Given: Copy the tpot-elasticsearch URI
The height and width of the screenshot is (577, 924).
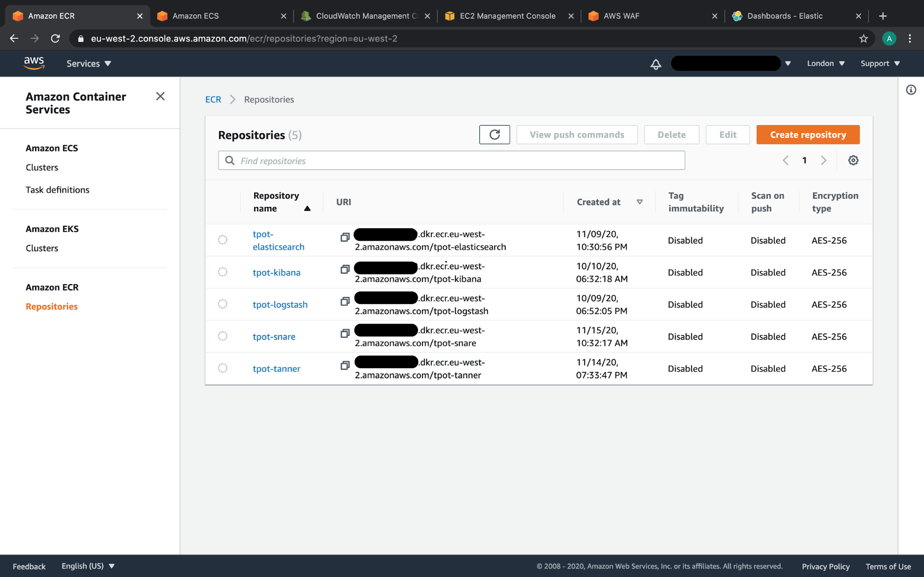Looking at the screenshot, I should pos(345,237).
